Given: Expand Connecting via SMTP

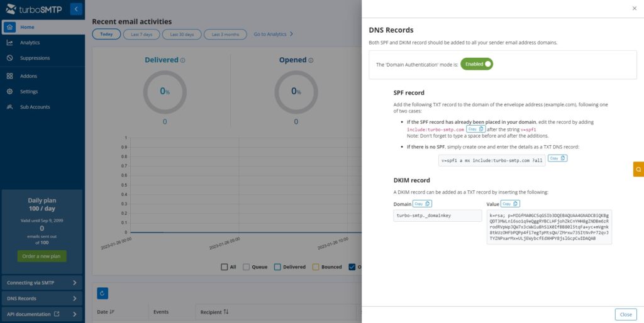Looking at the screenshot, I should pyautogui.click(x=42, y=283).
